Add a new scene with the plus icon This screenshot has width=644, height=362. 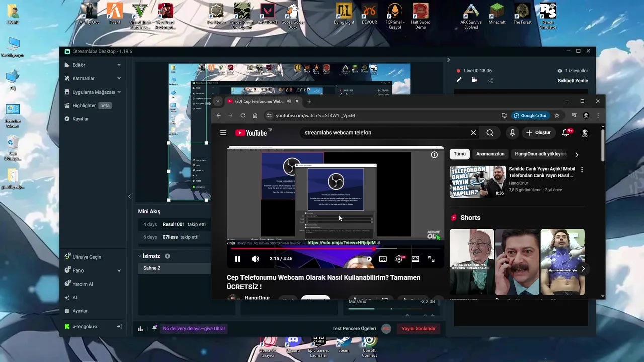click(167, 256)
